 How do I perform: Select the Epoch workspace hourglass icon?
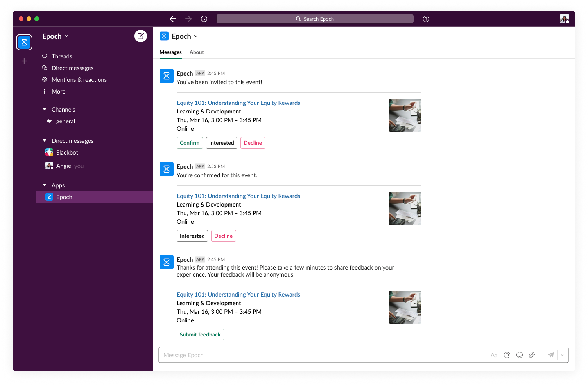24,42
